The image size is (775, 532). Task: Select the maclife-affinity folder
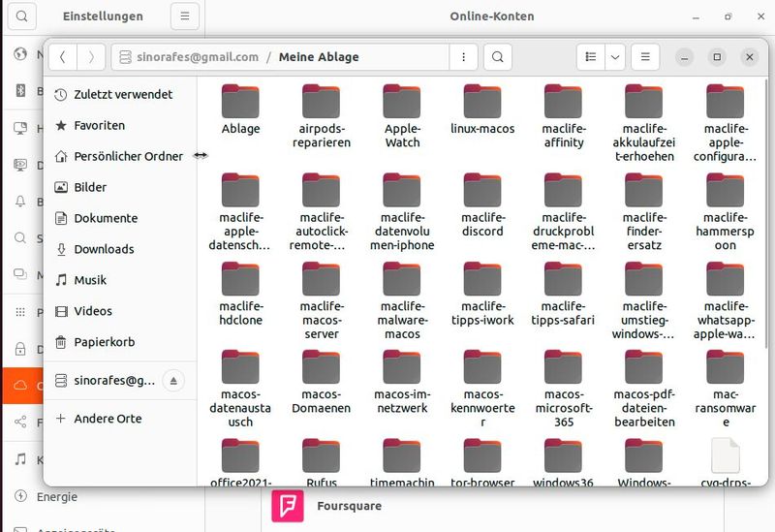564,116
